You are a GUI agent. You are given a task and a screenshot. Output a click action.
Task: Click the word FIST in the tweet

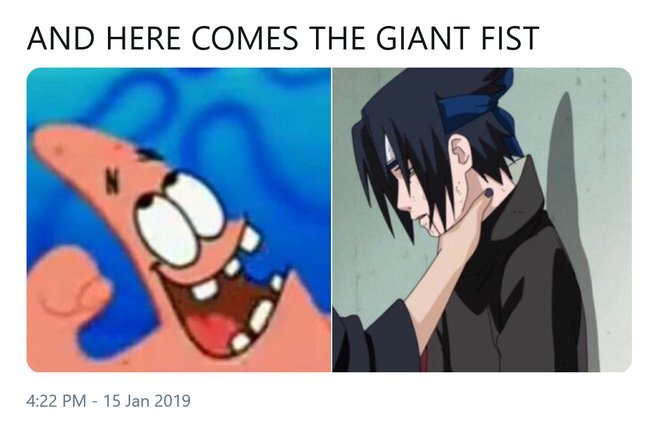[x=510, y=38]
